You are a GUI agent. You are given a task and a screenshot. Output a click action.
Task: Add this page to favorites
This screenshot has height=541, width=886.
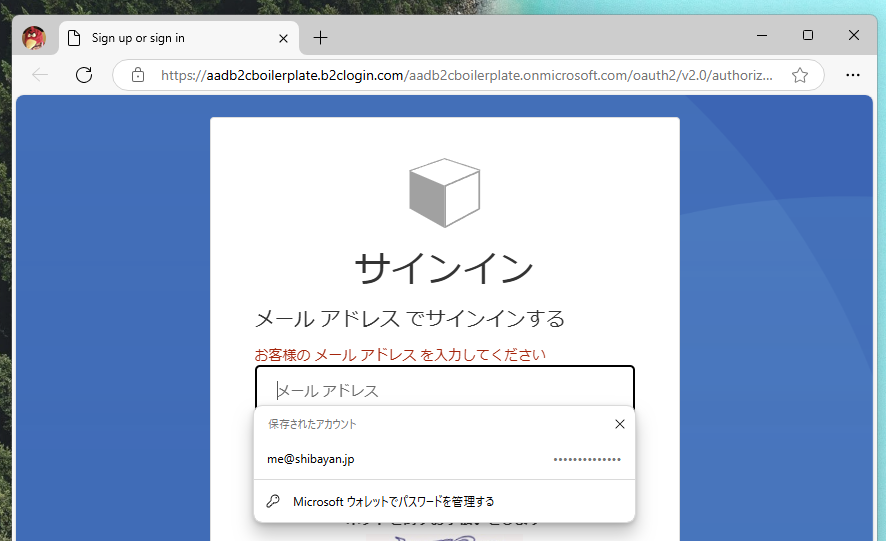coord(800,75)
